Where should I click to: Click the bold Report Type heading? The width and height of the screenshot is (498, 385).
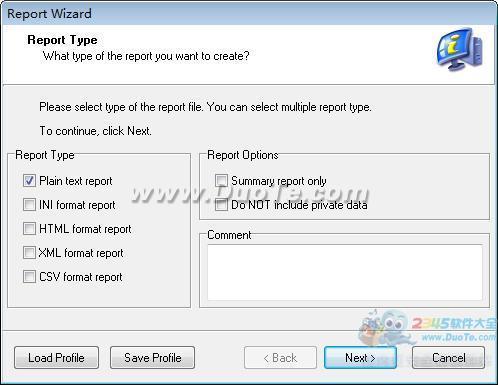(x=62, y=40)
